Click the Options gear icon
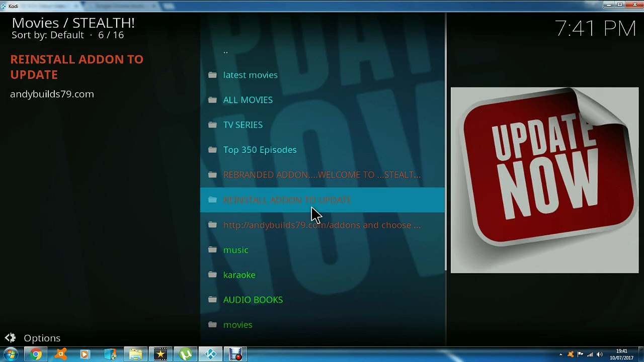This screenshot has width=644, height=362. (10, 338)
